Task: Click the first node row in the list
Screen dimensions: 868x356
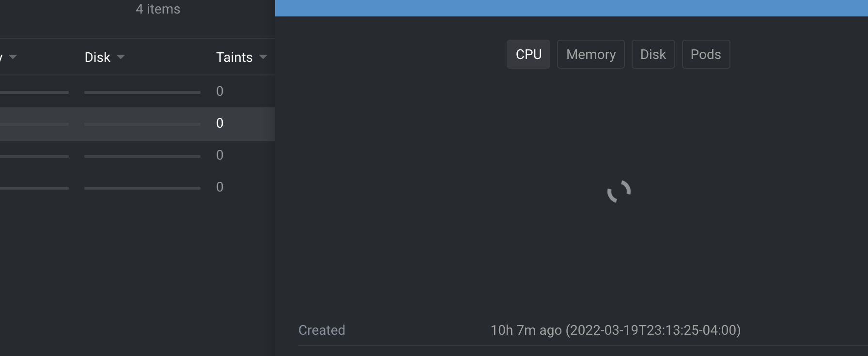Action: point(136,91)
